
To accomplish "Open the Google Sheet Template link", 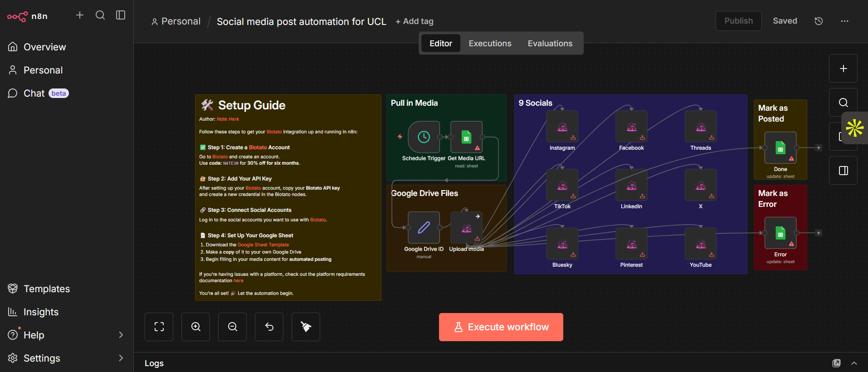I will coord(263,245).
